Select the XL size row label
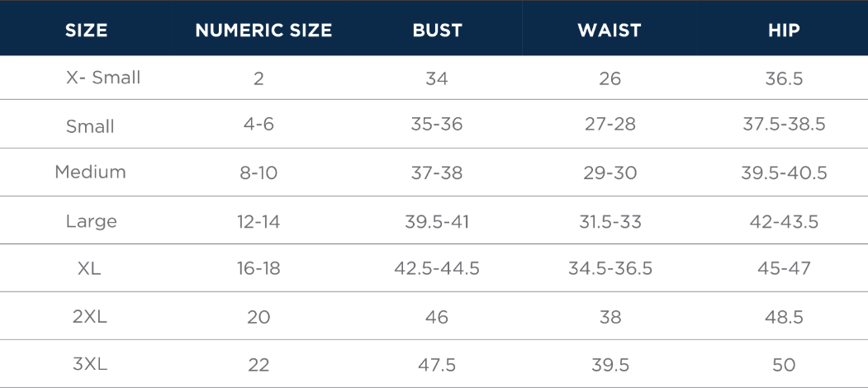868x388 pixels. [89, 269]
